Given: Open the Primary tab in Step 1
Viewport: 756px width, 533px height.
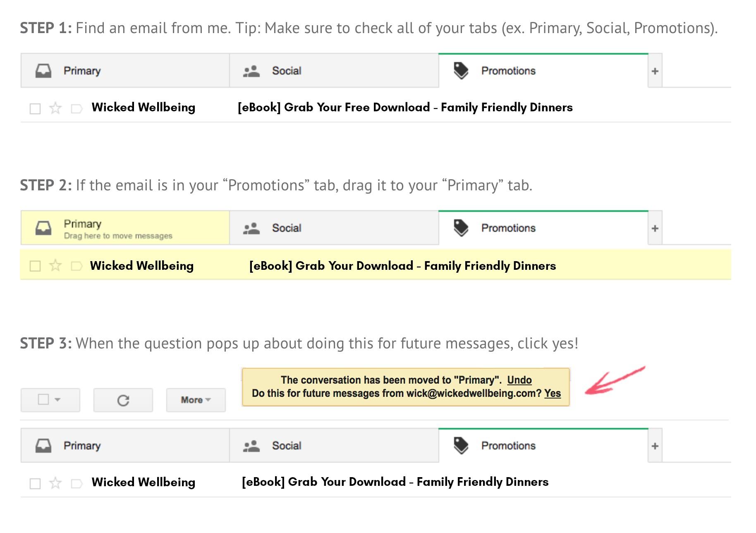Looking at the screenshot, I should [125, 71].
